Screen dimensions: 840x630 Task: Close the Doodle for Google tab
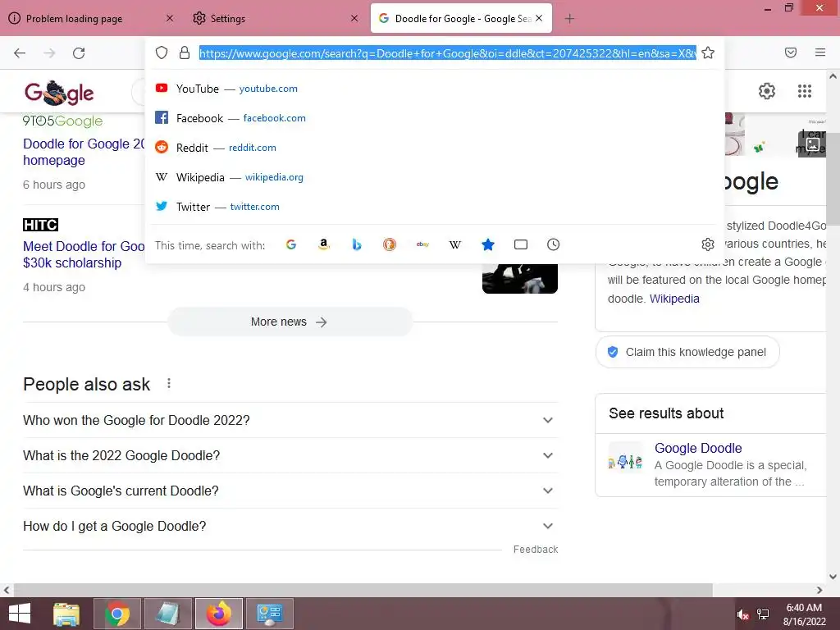point(539,18)
